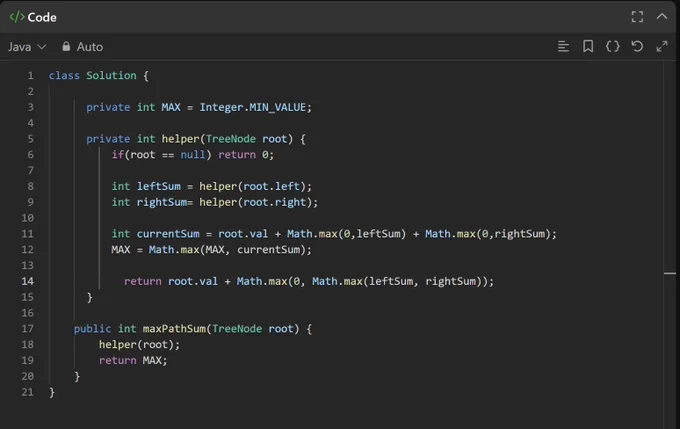The width and height of the screenshot is (680, 429).
Task: Click 'MAX' at start of line 12
Action: [121, 249]
